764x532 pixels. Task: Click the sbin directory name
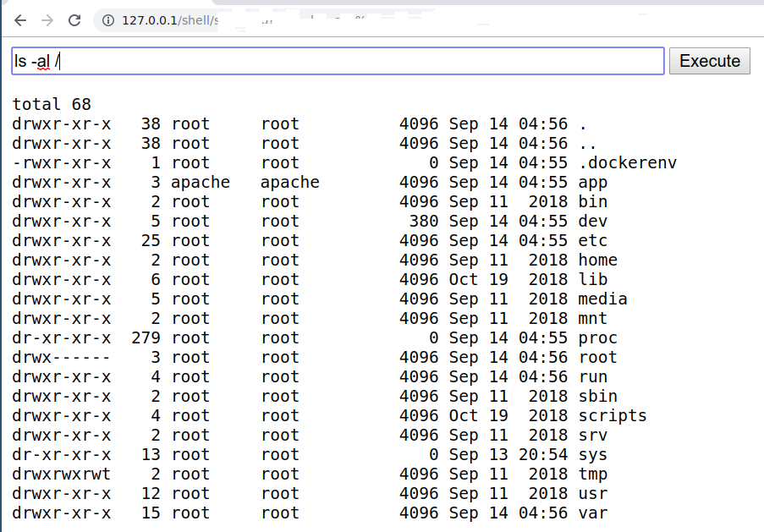coord(597,397)
